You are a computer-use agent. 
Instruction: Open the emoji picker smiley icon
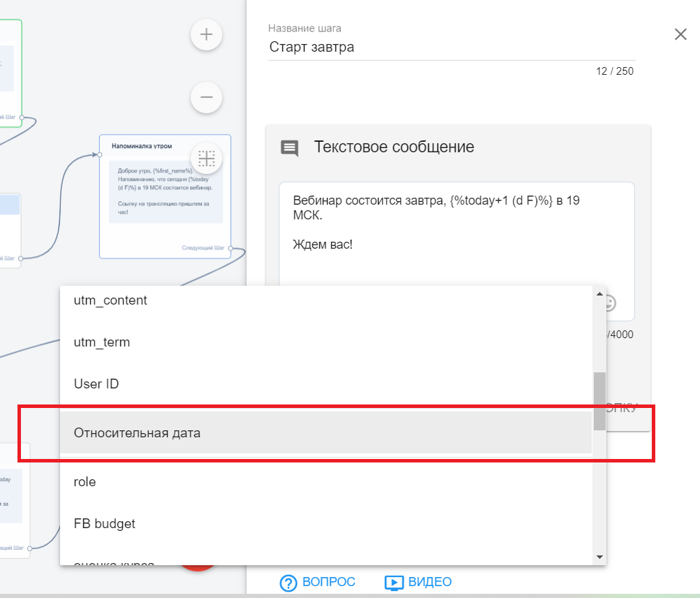coord(611,303)
